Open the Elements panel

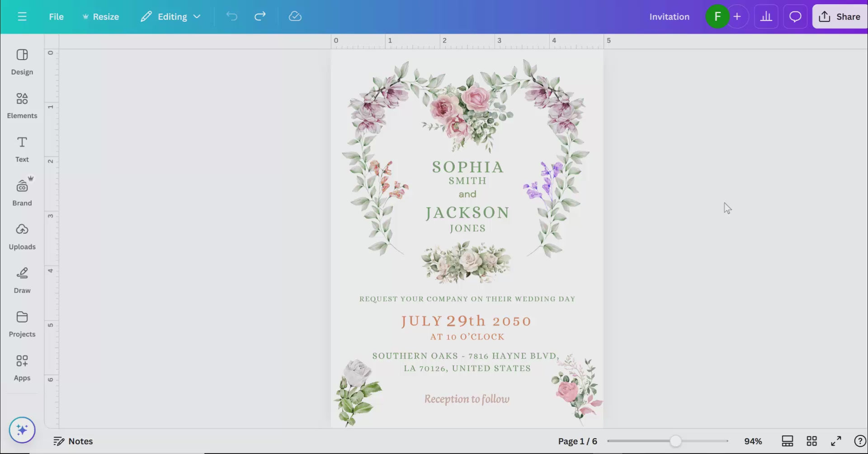[22, 105]
